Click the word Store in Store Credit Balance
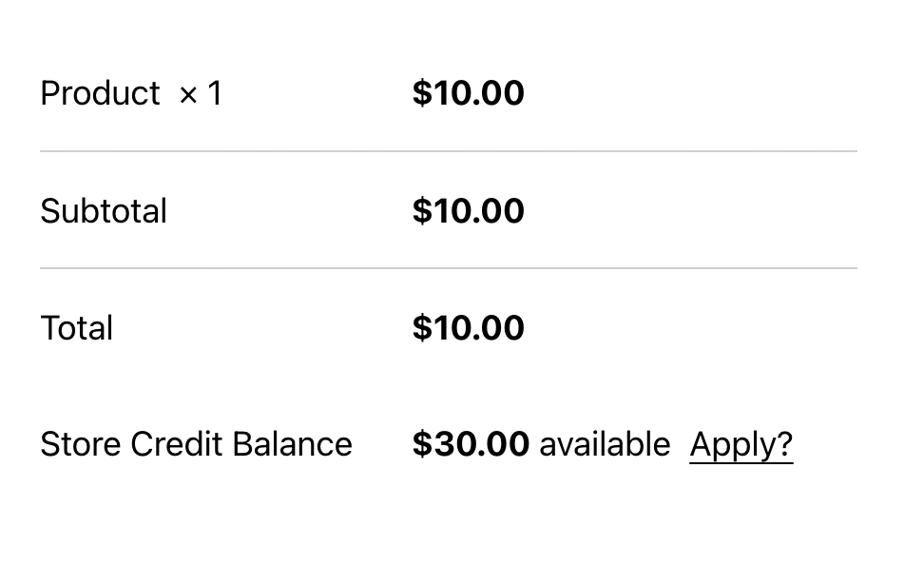 point(81,444)
